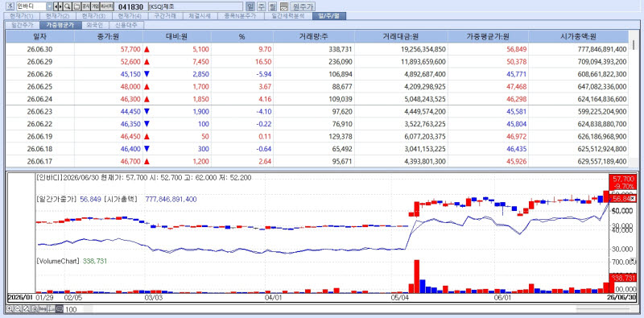The image size is (644, 318).
Task: Switch to the 현재가(2) tab
Action: point(57,16)
